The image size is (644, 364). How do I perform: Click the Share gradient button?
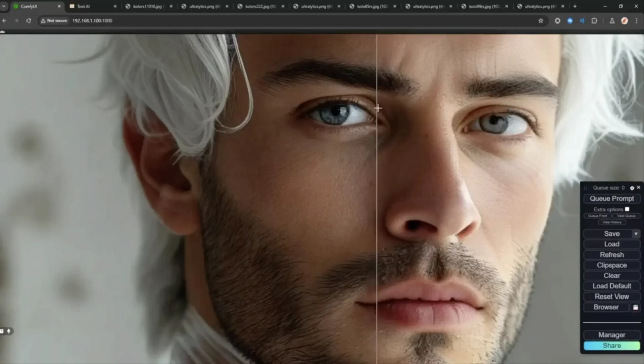[611, 346]
